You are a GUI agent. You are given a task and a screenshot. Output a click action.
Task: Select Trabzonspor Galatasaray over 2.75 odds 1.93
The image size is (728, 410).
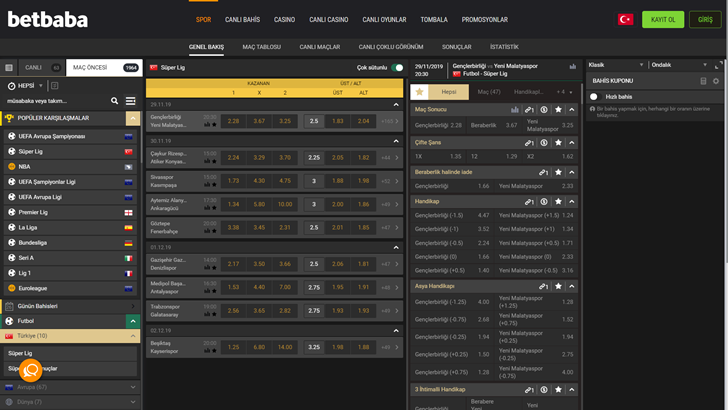[x=338, y=311]
